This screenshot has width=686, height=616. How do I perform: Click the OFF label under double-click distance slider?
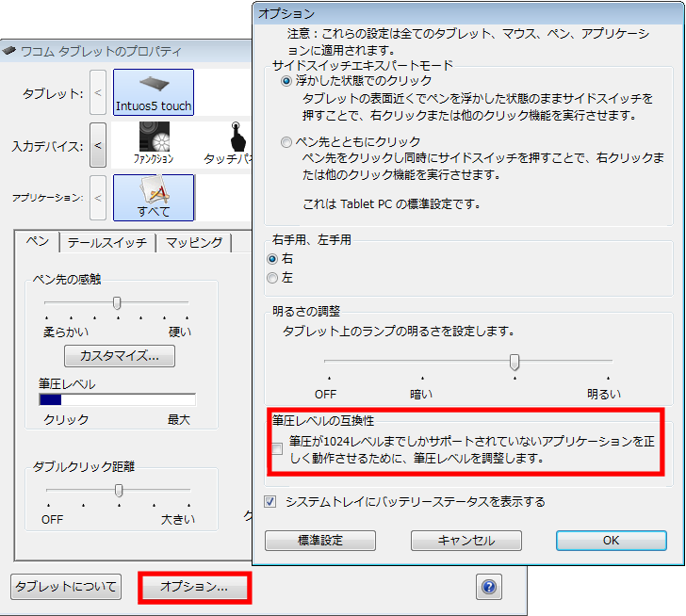(x=52, y=519)
